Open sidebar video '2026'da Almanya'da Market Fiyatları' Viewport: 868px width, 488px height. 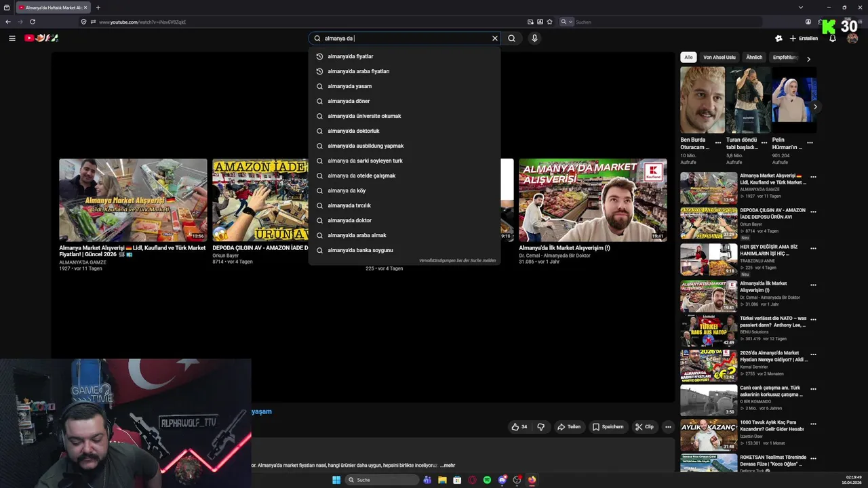[x=709, y=365]
